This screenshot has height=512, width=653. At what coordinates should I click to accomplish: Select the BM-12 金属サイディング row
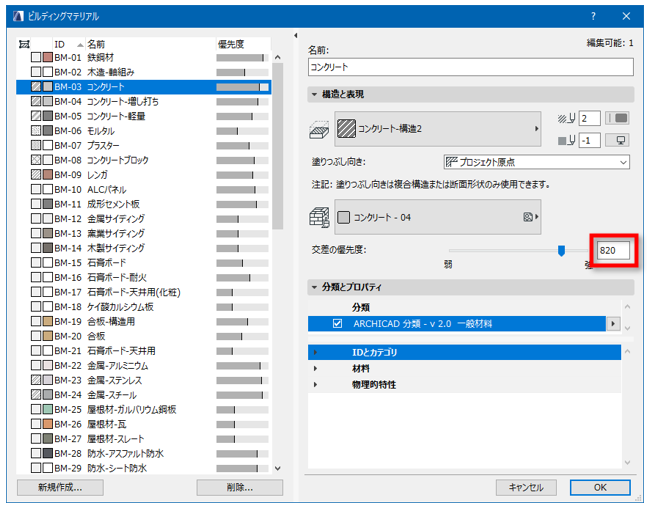pos(144,219)
